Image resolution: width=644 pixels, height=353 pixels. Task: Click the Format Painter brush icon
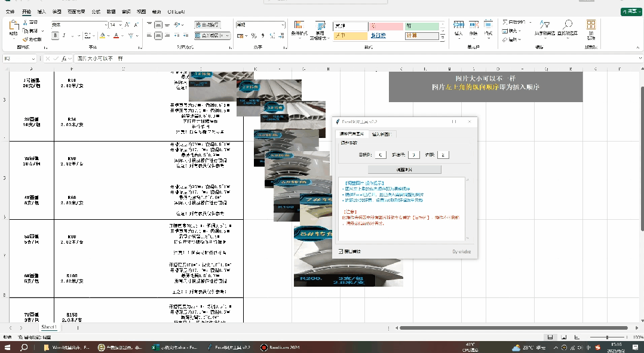click(25, 39)
